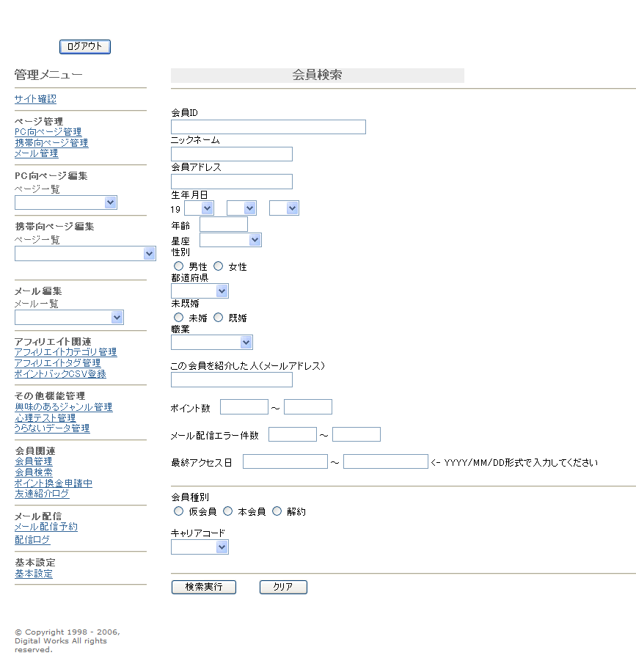Screen dimensions: 636x672
Task: Open the 星座 dropdown
Action: pyautogui.click(x=230, y=240)
